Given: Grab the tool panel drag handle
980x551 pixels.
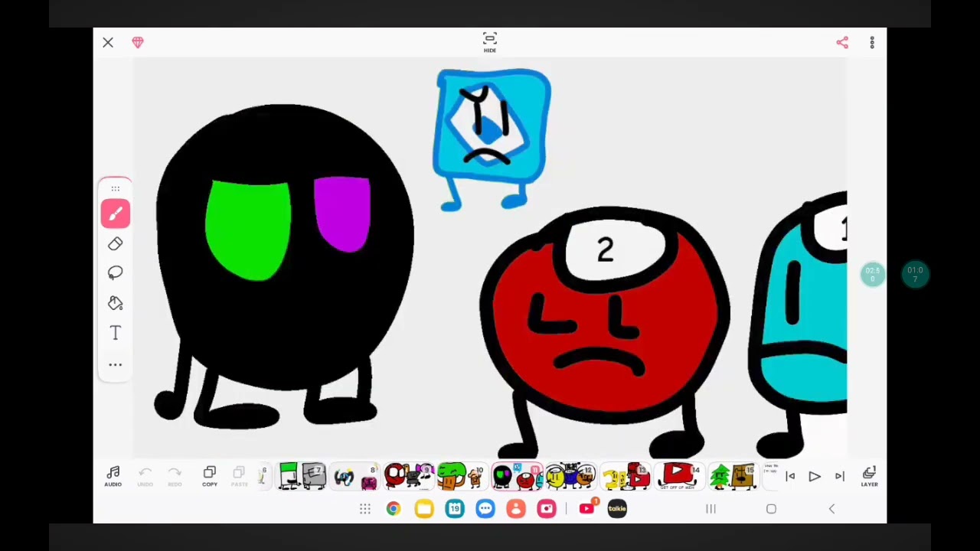Looking at the screenshot, I should 116,188.
